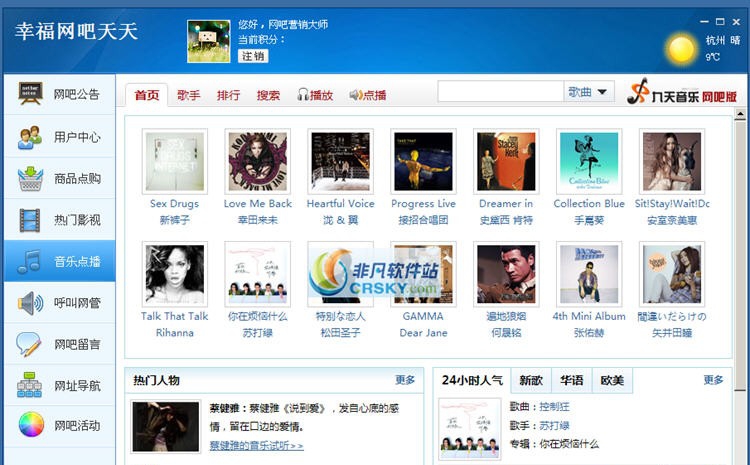
Task: Click the 蔡健雅 photo in 热门人物
Action: click(x=165, y=426)
